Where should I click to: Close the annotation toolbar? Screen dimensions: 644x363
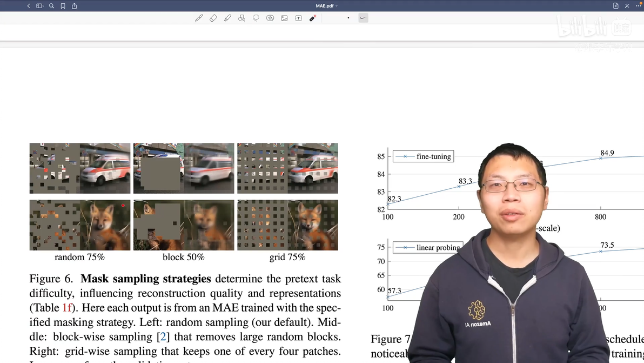point(627,6)
